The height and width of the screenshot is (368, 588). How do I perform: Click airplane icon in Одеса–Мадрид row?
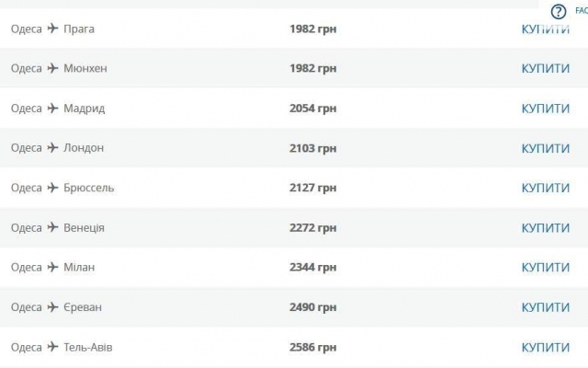[53, 108]
